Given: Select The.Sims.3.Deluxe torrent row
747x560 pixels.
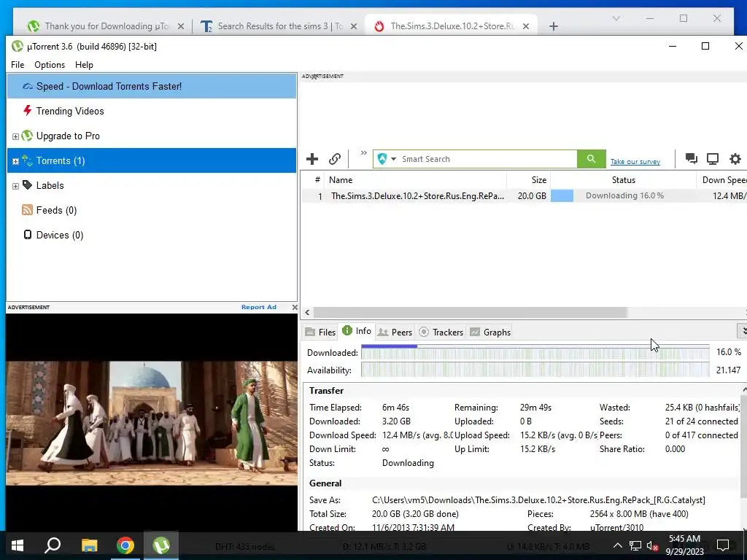Looking at the screenshot, I should tap(524, 195).
